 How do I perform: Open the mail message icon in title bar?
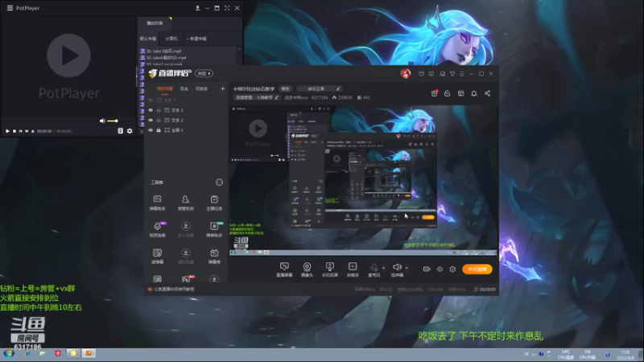click(421, 74)
